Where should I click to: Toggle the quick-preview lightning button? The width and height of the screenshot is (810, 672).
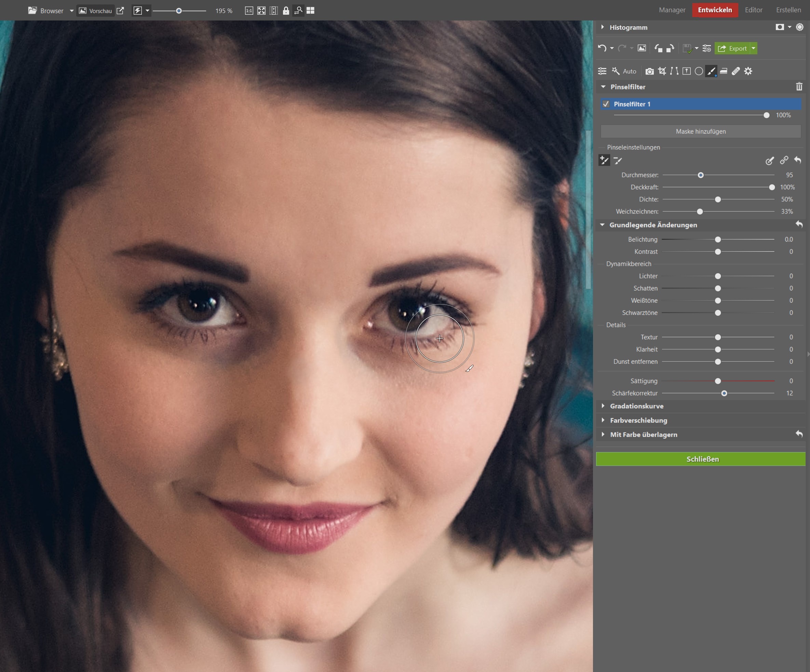(138, 10)
